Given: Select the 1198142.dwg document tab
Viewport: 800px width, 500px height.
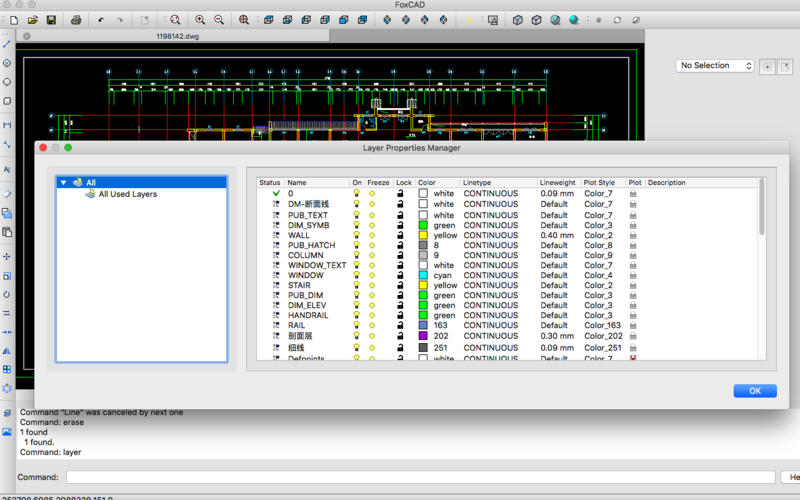Looking at the screenshot, I should point(178,36).
